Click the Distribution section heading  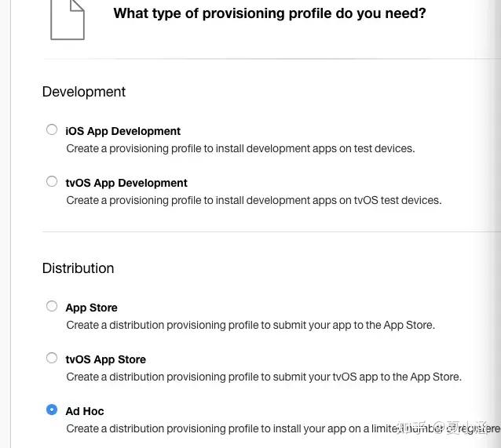tap(78, 268)
